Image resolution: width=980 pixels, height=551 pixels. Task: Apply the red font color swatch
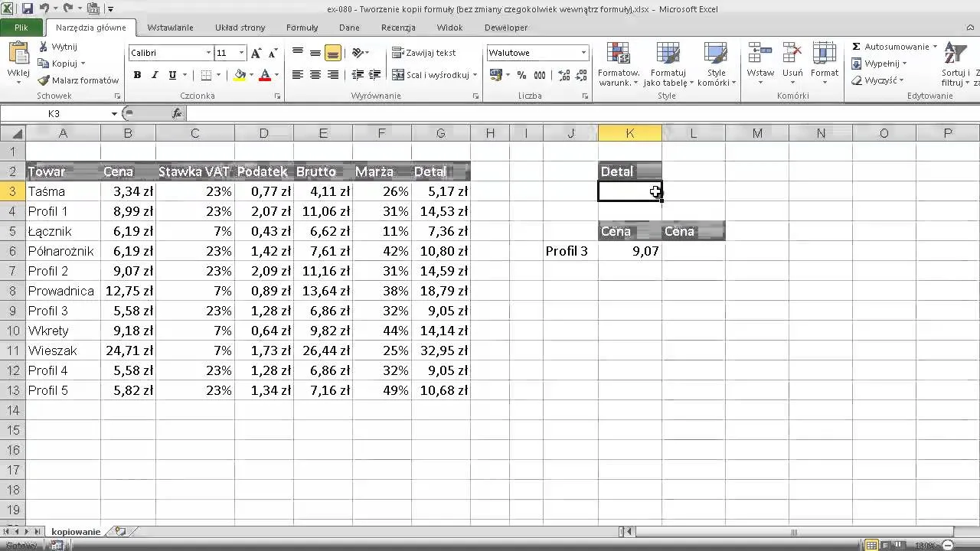coord(265,75)
